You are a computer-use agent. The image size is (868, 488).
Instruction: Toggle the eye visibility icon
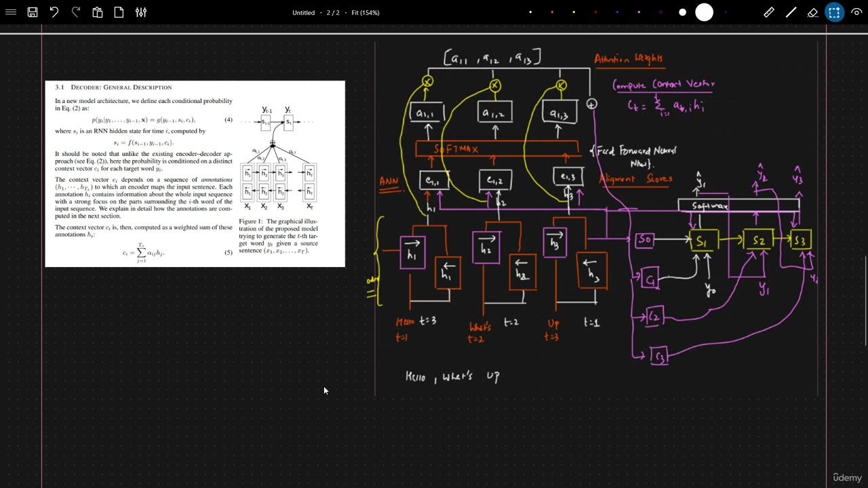(x=856, y=12)
